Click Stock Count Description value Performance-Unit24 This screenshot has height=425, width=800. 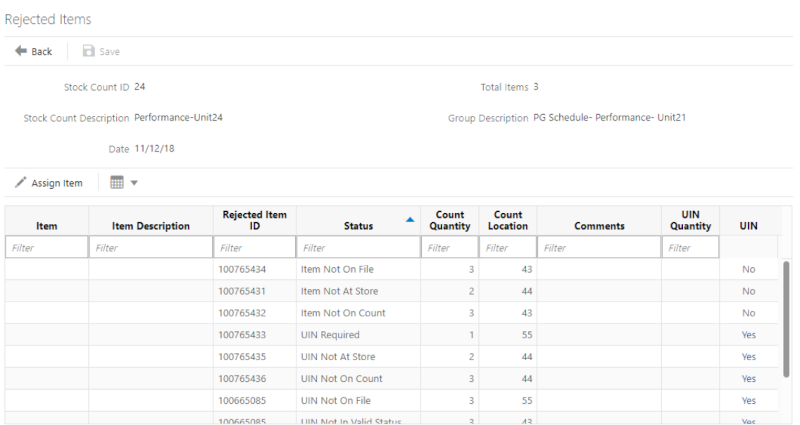click(x=178, y=117)
